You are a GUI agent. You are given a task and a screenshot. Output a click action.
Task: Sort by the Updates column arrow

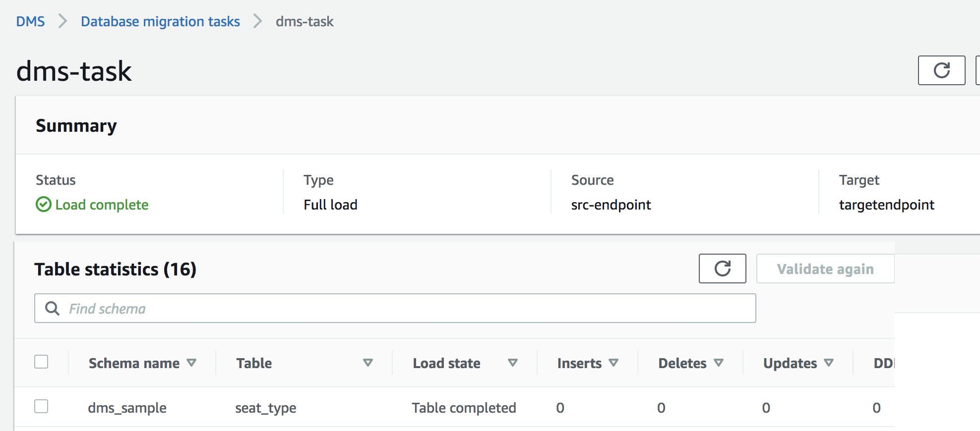coord(829,363)
